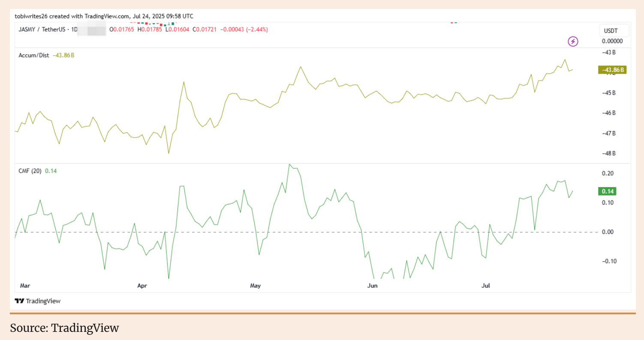Click the Jul label on time axis
Viewport: 644px width, 340px height.
tap(486, 285)
